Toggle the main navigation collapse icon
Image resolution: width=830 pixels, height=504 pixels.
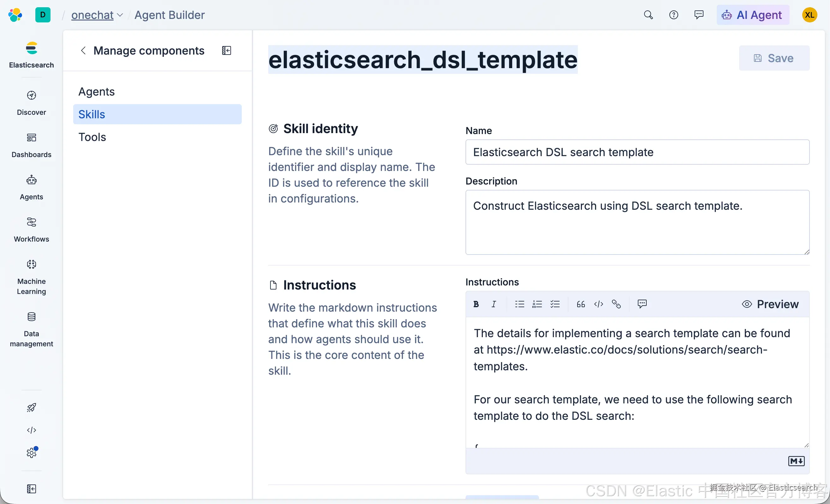[31, 489]
